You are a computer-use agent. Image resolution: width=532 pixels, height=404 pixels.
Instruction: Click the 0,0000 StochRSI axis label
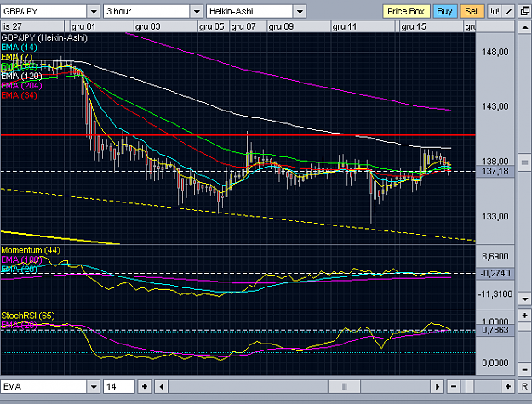tap(495, 362)
